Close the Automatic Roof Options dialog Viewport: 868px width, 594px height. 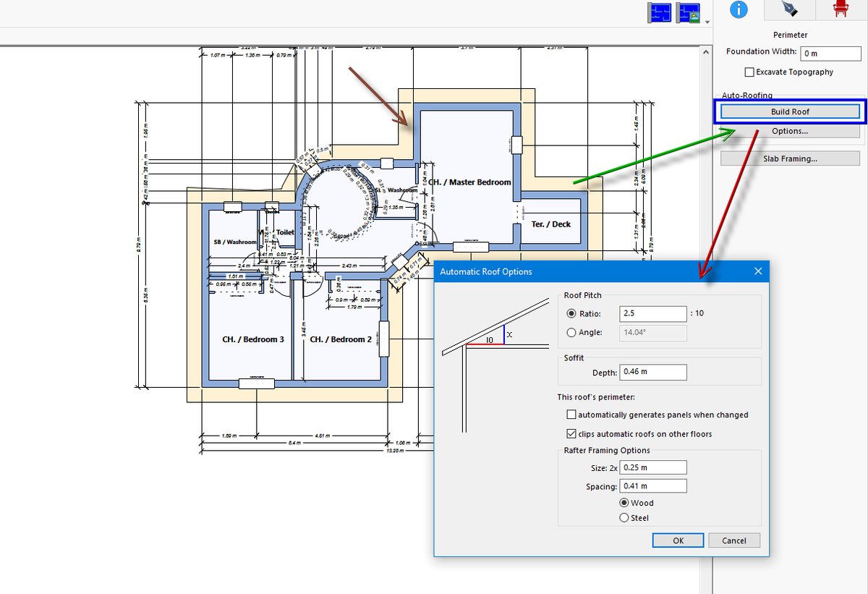pos(758,271)
